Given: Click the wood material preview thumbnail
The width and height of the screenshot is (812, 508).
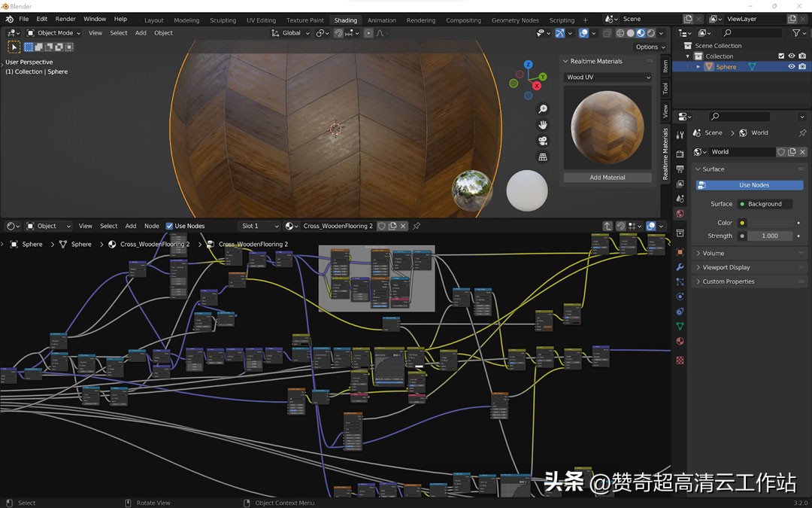Looking at the screenshot, I should (x=607, y=128).
